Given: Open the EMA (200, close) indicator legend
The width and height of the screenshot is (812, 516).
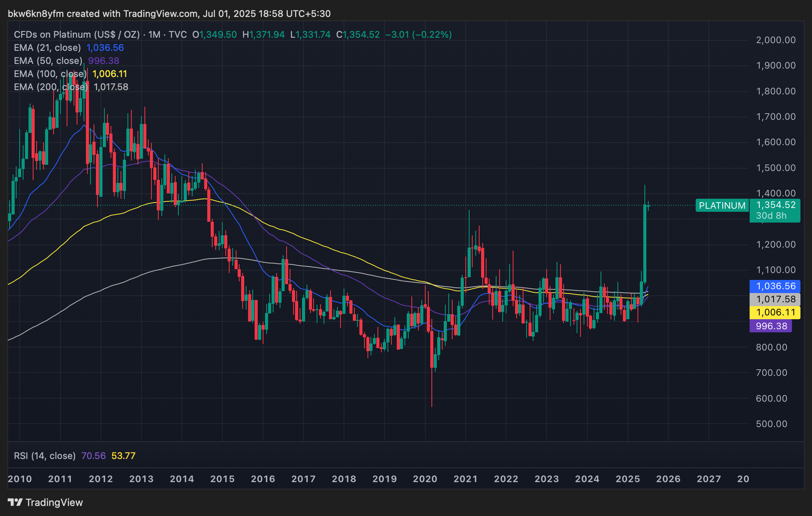Looking at the screenshot, I should click(50, 87).
